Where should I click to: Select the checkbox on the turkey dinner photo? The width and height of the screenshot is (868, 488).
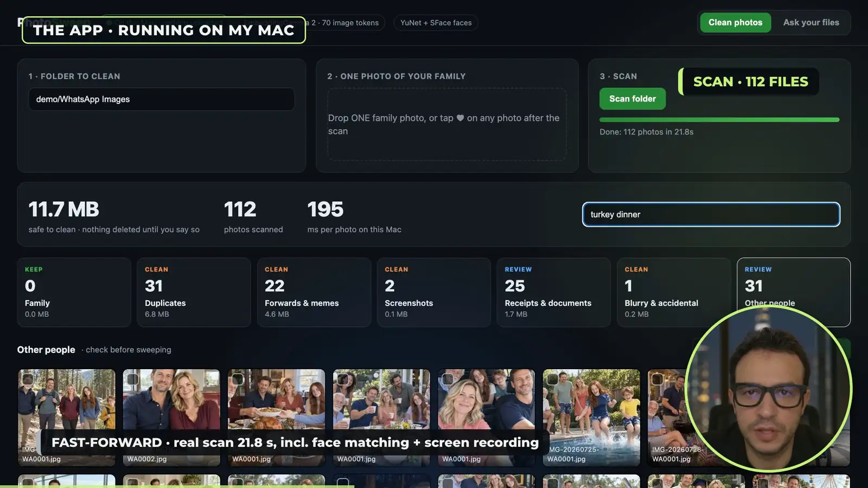point(238,379)
